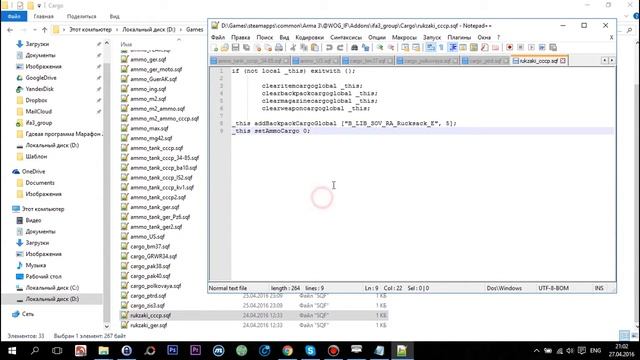Open the Правка menu
The height and width of the screenshot is (360, 640).
coord(240,37)
